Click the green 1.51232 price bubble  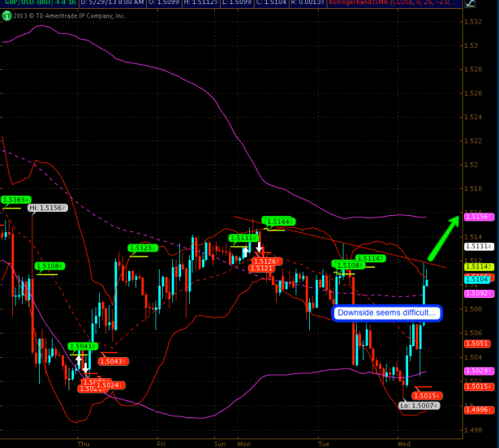click(x=143, y=248)
